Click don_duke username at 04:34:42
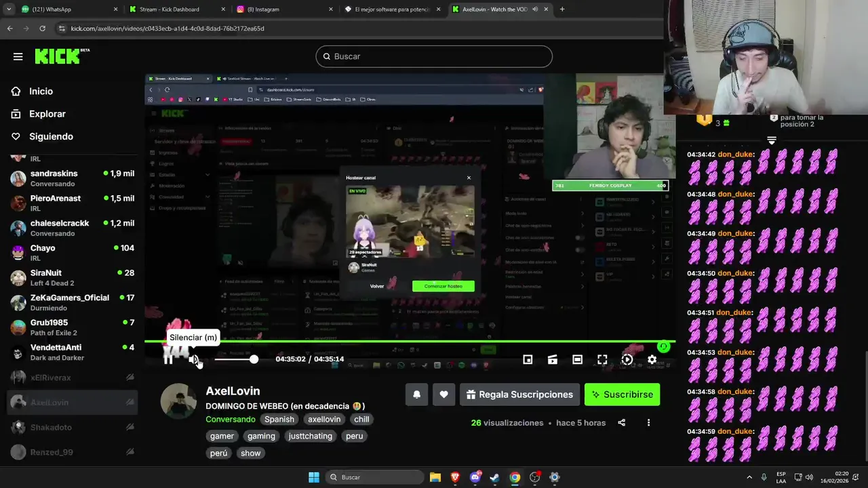 tap(735, 155)
